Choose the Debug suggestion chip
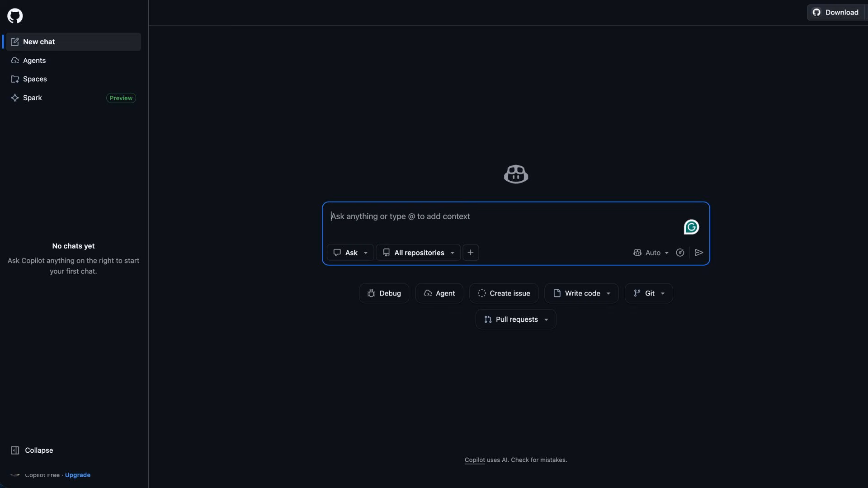This screenshot has width=868, height=488. 384,293
